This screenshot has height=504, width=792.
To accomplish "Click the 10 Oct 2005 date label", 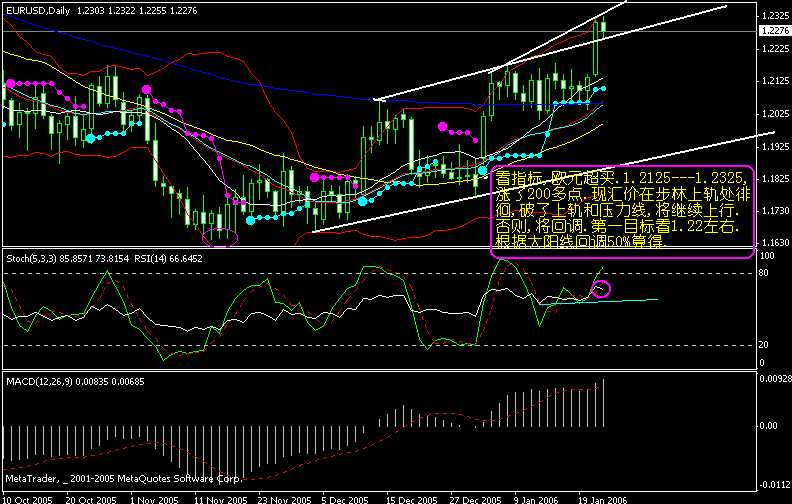I will [28, 500].
